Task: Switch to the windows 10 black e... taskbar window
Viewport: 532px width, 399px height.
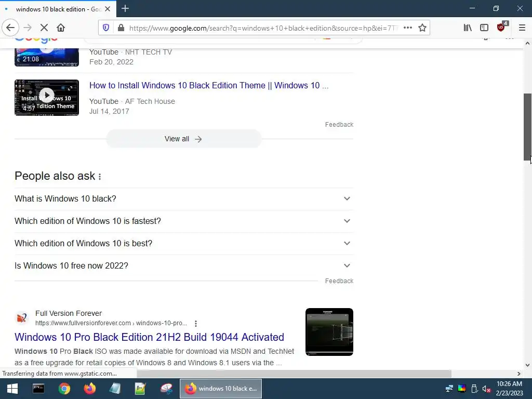Action: tap(220, 389)
